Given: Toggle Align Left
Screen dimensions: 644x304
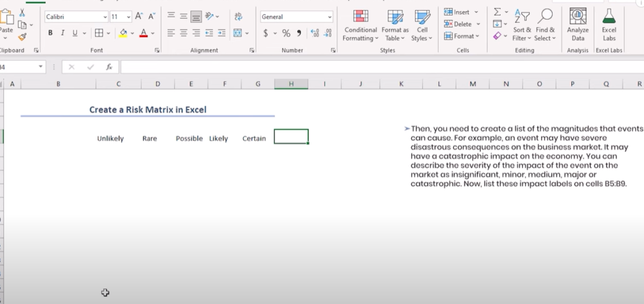Looking at the screenshot, I should point(171,33).
